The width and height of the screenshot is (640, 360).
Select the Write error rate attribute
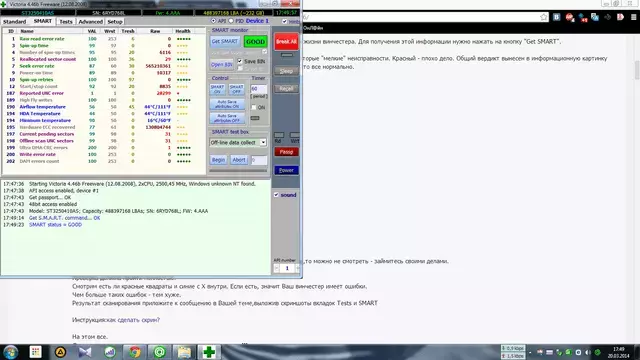[104, 154]
